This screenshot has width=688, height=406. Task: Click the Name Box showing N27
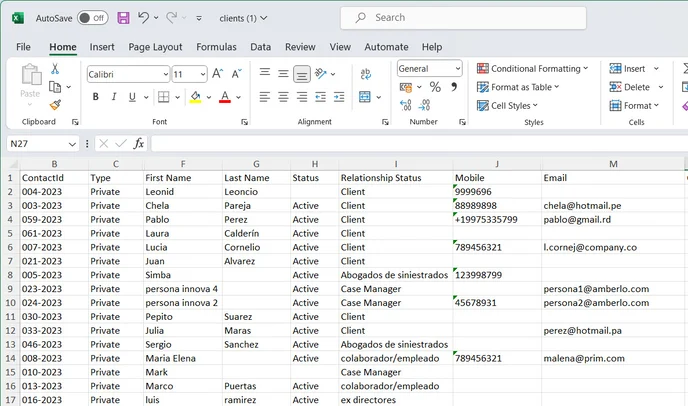[x=43, y=144]
